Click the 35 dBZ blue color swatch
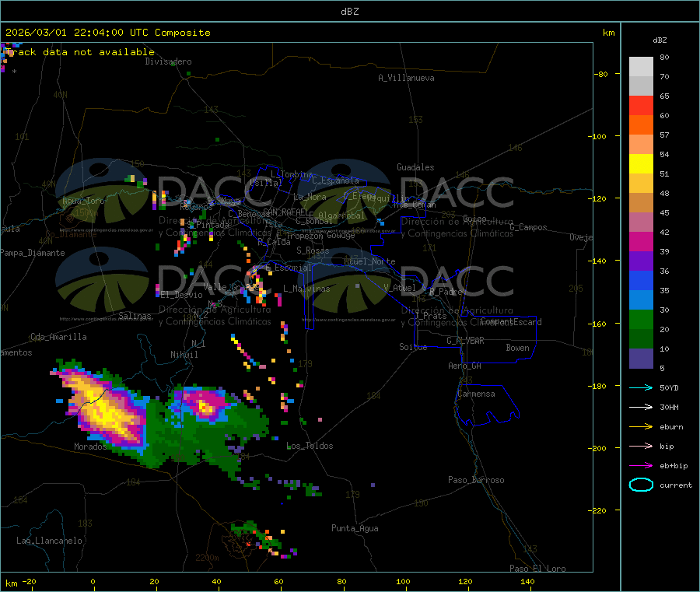This screenshot has height=592, width=700. point(641,280)
